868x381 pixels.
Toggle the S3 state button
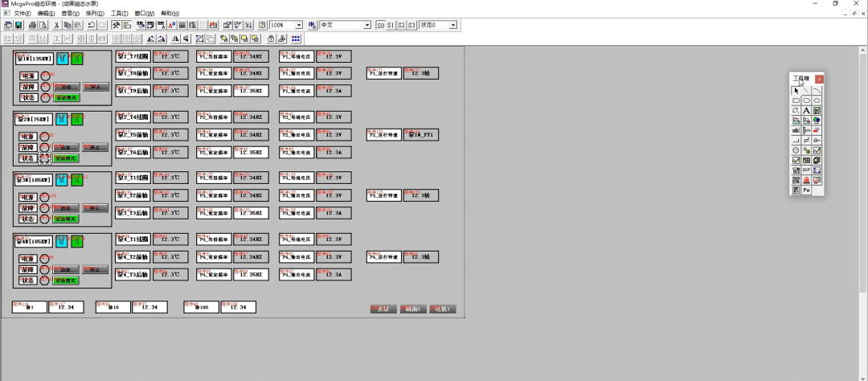click(411, 26)
